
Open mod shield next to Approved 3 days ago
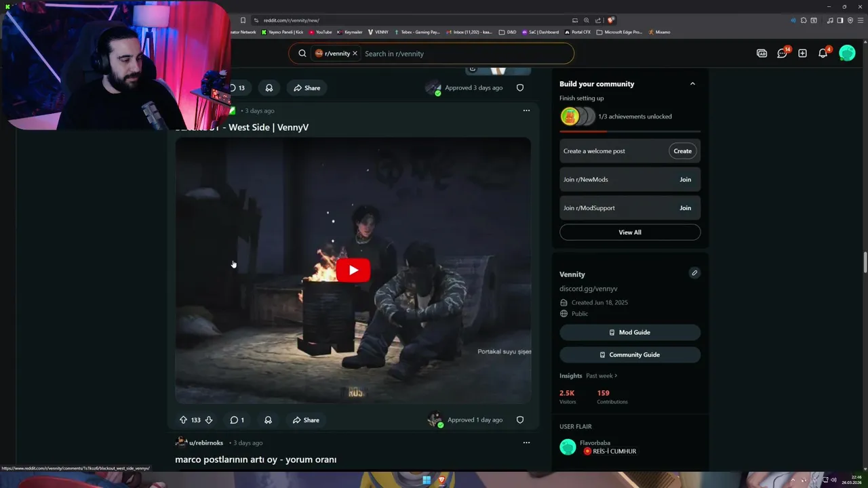(520, 88)
